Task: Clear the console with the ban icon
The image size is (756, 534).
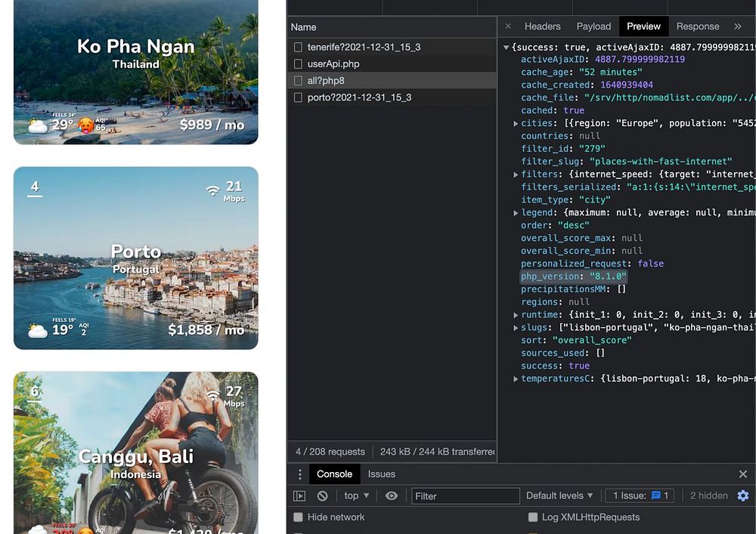Action: coord(323,496)
